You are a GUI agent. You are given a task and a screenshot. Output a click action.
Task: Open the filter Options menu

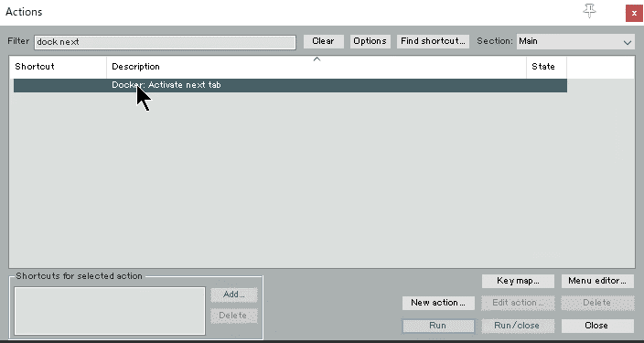(x=370, y=41)
